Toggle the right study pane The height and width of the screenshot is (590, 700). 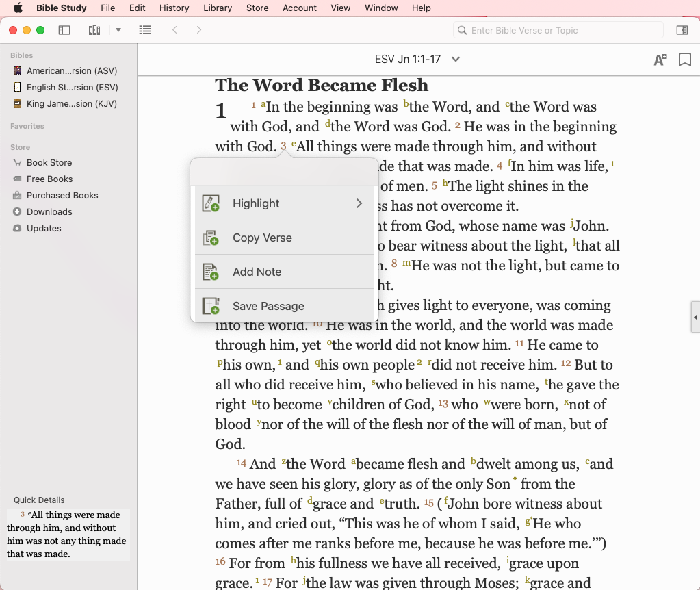click(682, 30)
